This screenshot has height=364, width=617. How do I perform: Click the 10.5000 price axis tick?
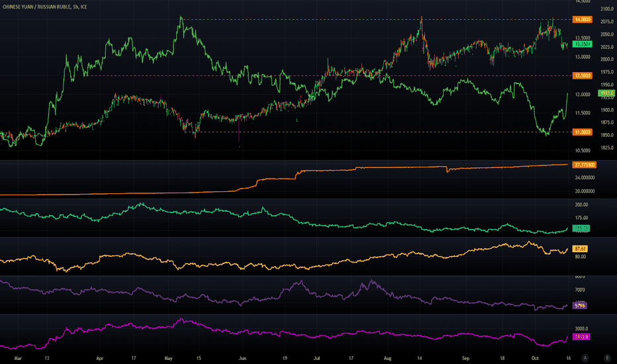point(583,150)
